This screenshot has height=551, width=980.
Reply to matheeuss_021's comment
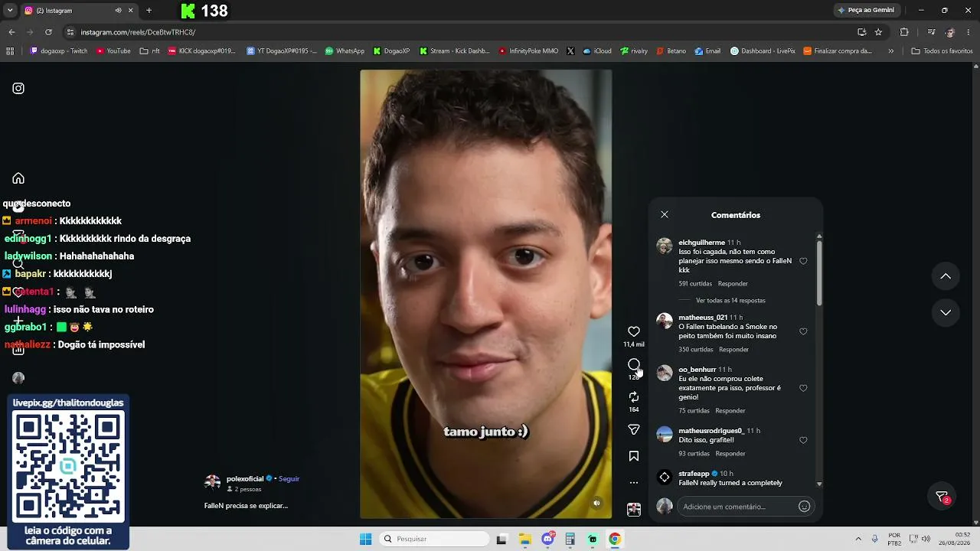click(733, 350)
